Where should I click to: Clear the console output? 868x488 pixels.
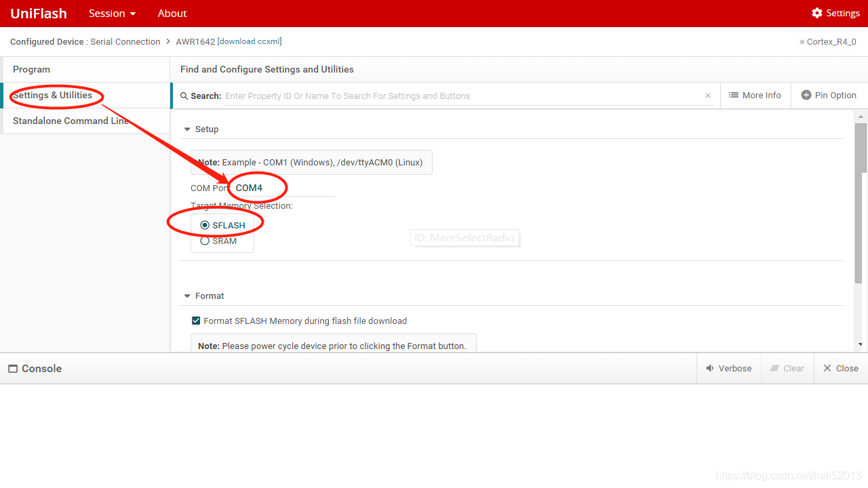787,369
